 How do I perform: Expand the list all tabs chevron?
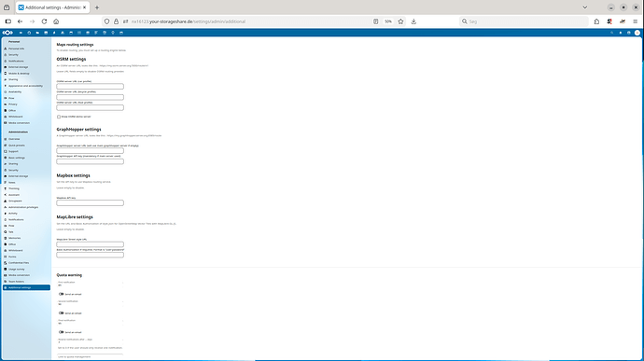click(585, 7)
